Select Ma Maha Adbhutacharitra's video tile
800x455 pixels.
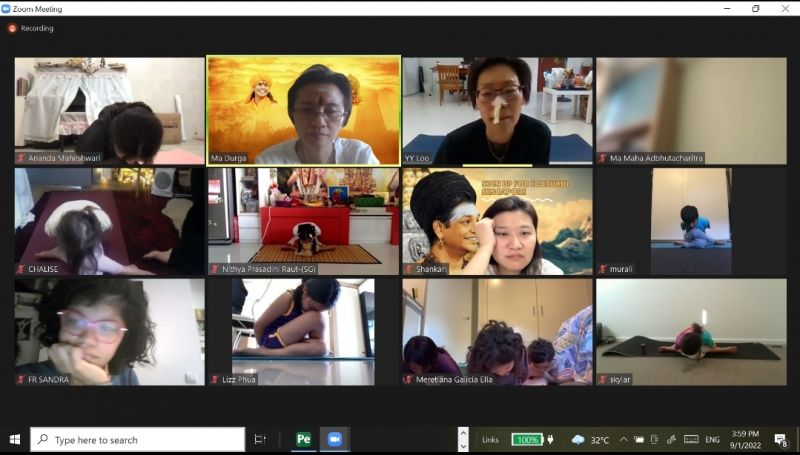(x=692, y=111)
